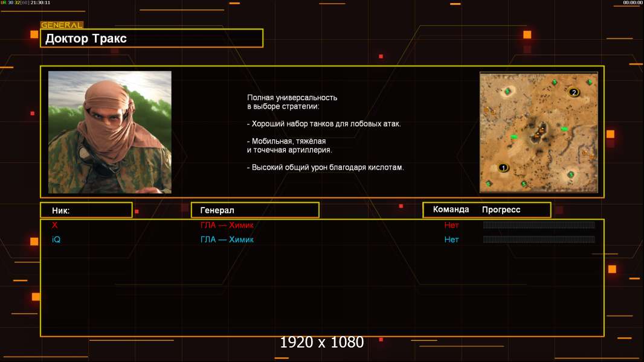Click player X loading progress bar
644x362 pixels.
point(539,224)
